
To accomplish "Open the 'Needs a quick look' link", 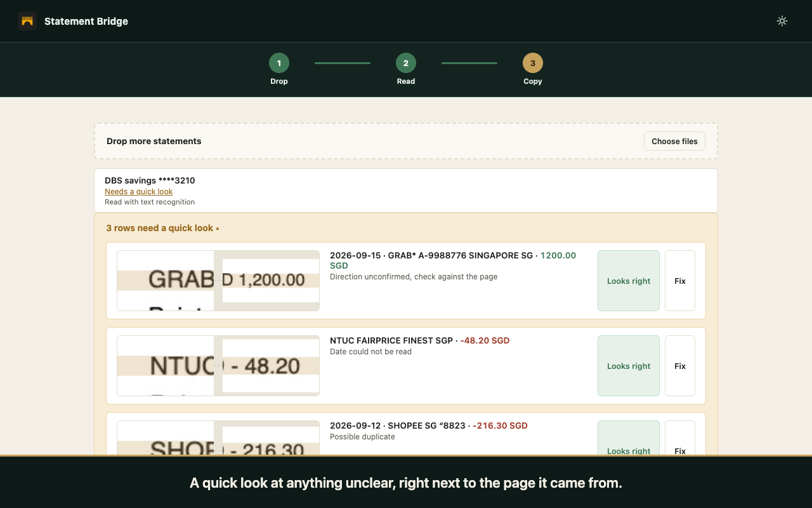I will point(138,191).
